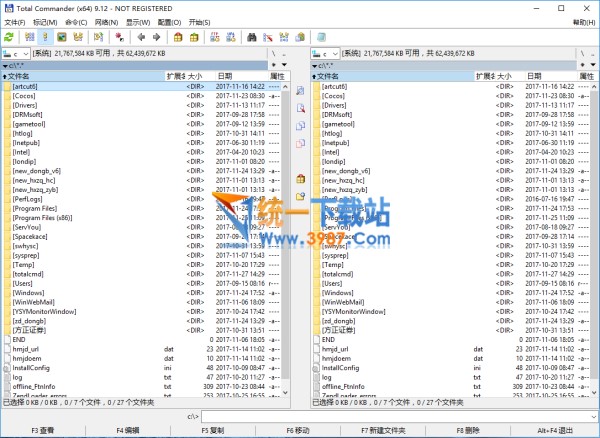Screen dimensions: 600x438
Task: Click the Thumbnail view icon in toolbar
Action: 63,37
